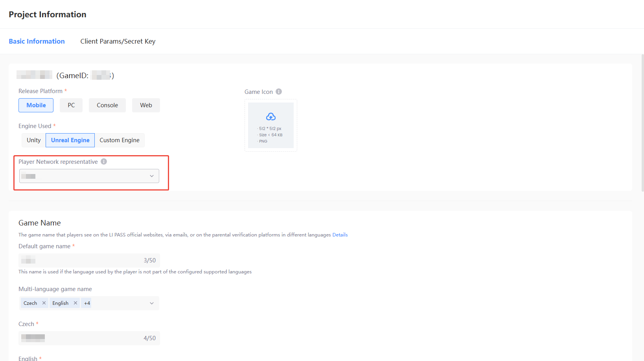
Task: Select Console release platform
Action: pyautogui.click(x=107, y=105)
